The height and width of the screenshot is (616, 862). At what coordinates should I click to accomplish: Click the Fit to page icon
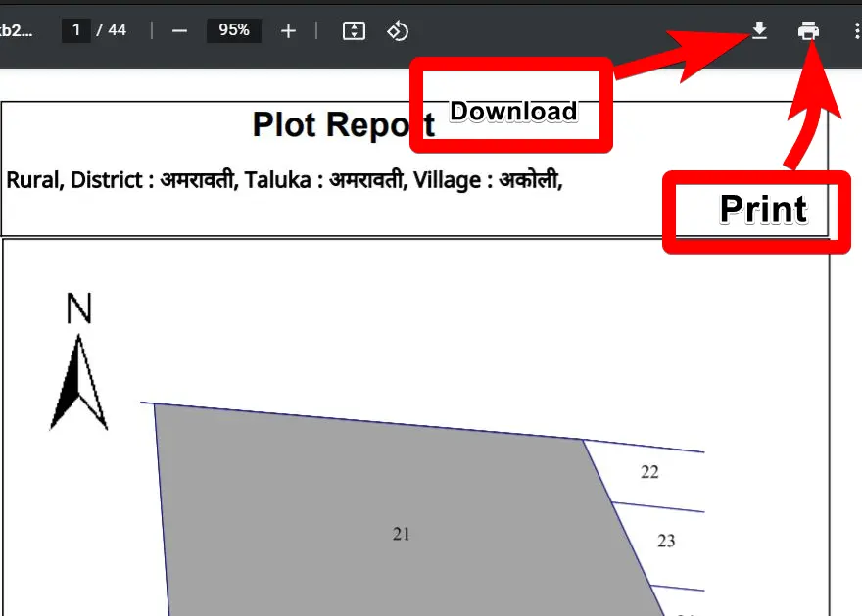[354, 31]
